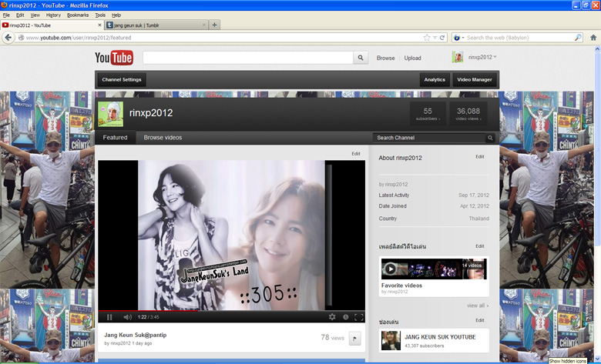Open the View menu
The height and width of the screenshot is (364, 601).
click(35, 15)
